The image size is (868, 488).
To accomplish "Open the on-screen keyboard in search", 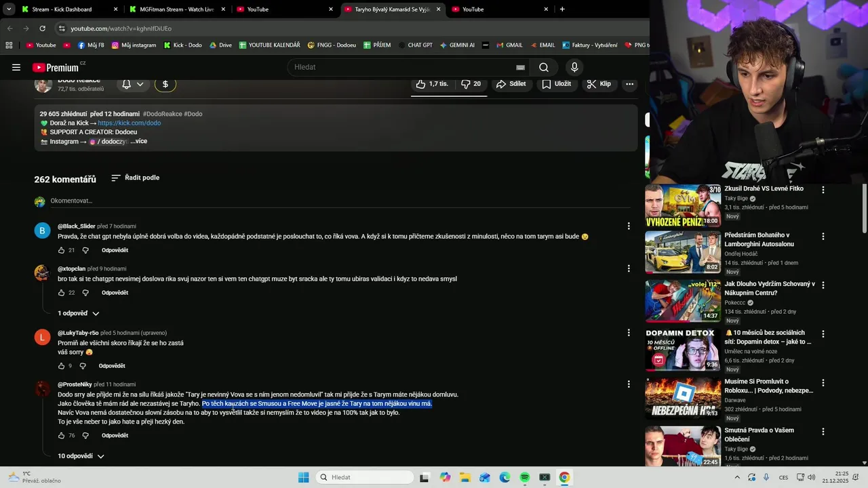I will [x=520, y=67].
